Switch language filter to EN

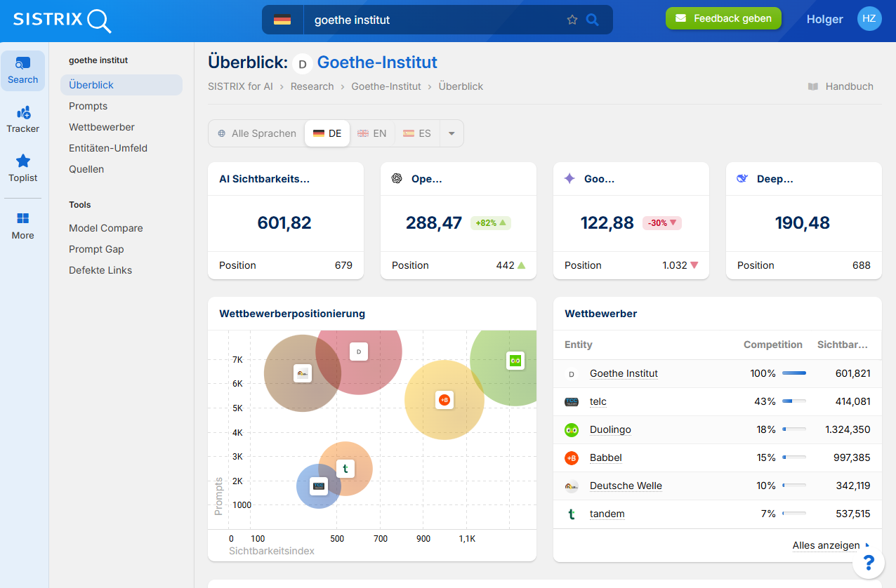[372, 133]
